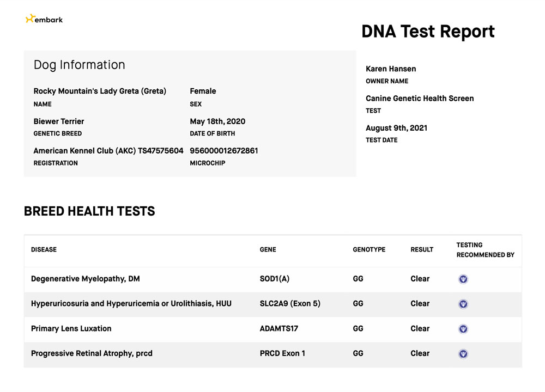Click the badge icon in Degenerative Myelopathy row

pyautogui.click(x=463, y=279)
